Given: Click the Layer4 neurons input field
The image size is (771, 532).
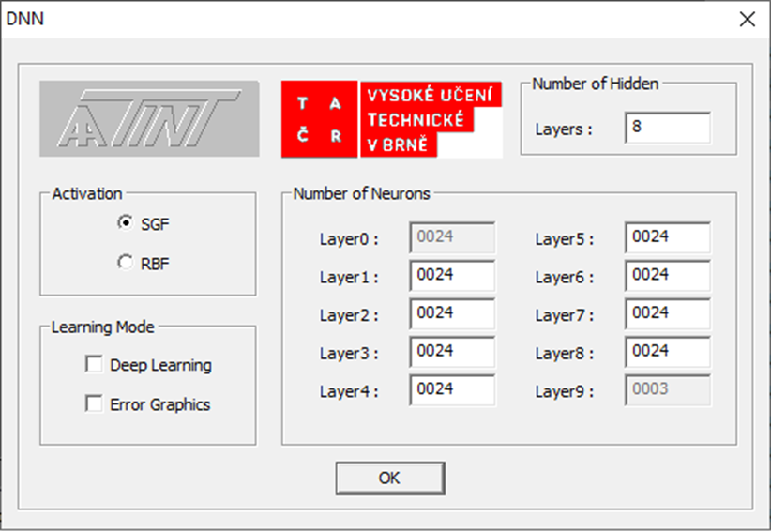Looking at the screenshot, I should point(452,390).
